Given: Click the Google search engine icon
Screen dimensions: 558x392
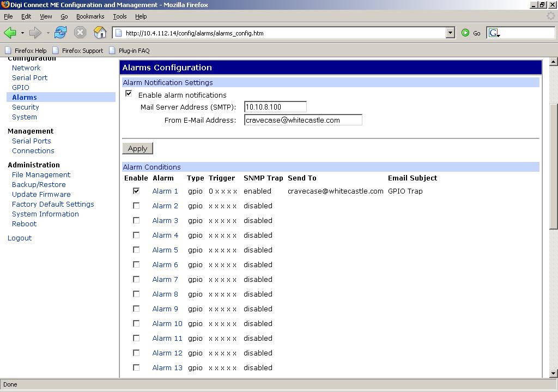Looking at the screenshot, I should click(494, 33).
